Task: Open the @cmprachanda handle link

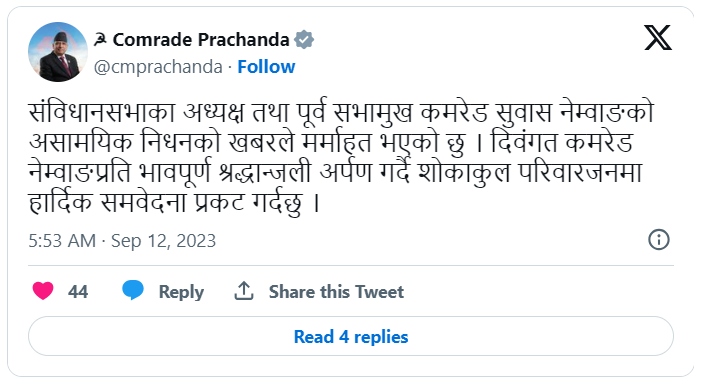Action: (x=158, y=67)
